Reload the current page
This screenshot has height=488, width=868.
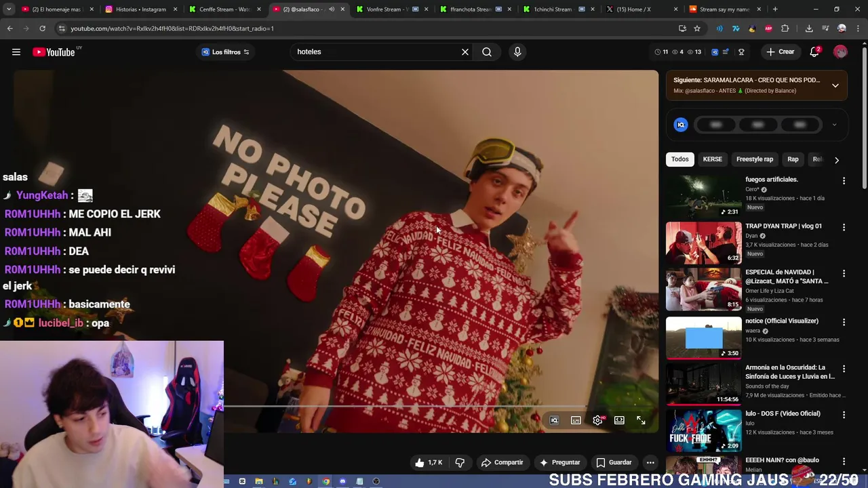click(42, 28)
